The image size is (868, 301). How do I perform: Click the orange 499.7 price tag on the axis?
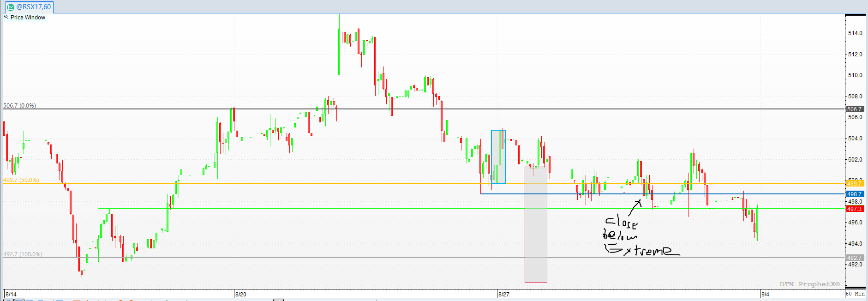click(855, 184)
